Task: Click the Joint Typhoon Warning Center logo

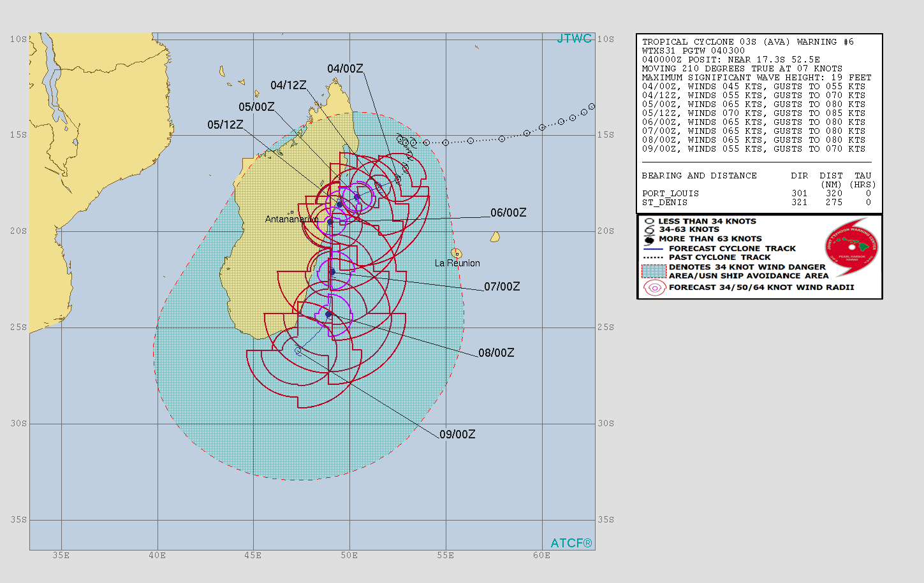Action: [852, 247]
